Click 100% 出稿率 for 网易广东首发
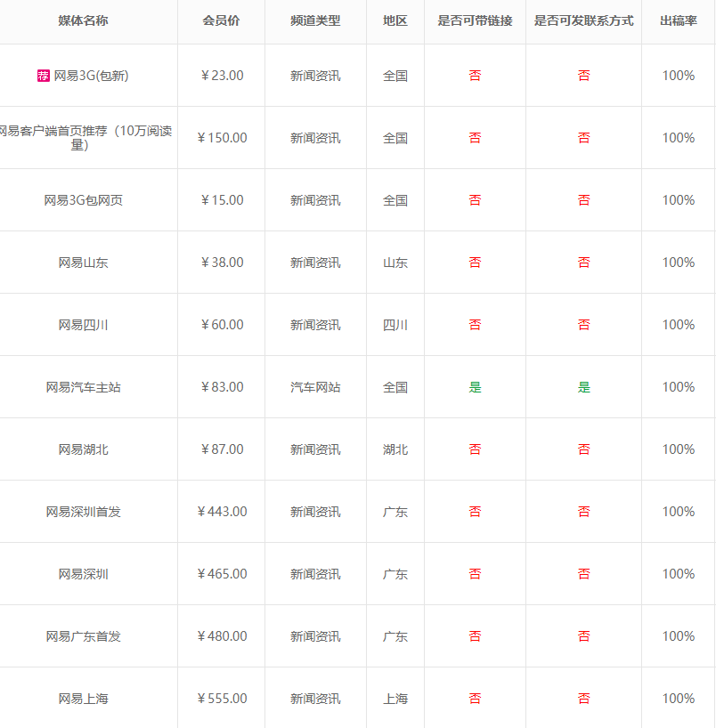 tap(679, 635)
